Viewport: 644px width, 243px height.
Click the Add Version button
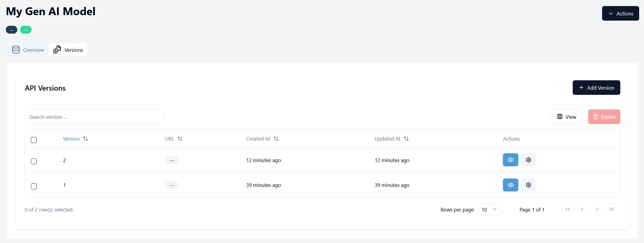pyautogui.click(x=596, y=88)
